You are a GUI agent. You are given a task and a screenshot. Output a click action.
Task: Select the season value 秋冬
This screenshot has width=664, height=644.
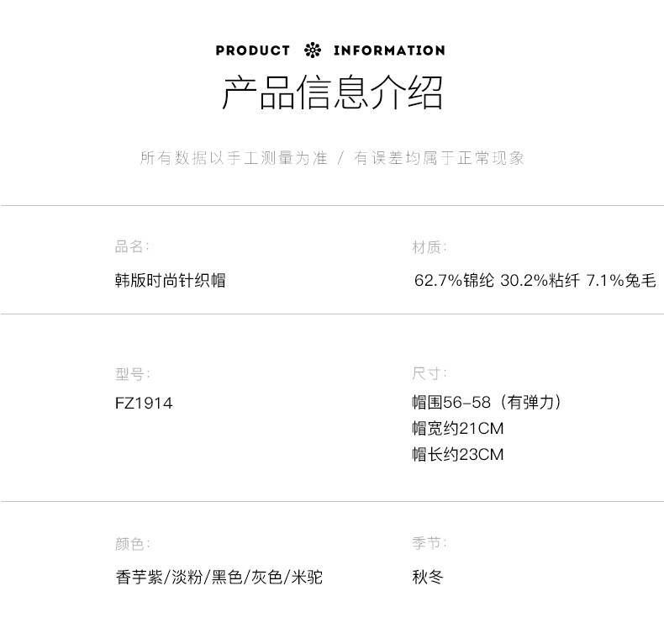click(x=427, y=578)
